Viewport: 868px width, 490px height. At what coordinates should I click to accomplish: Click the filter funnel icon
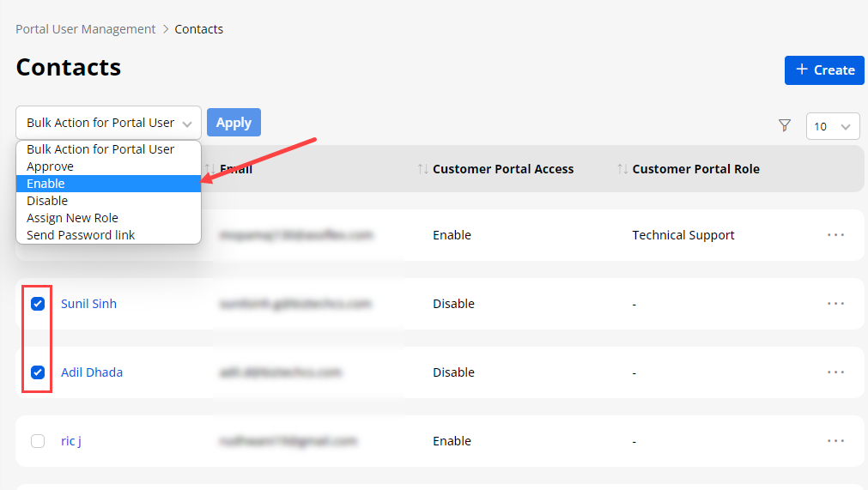784,126
